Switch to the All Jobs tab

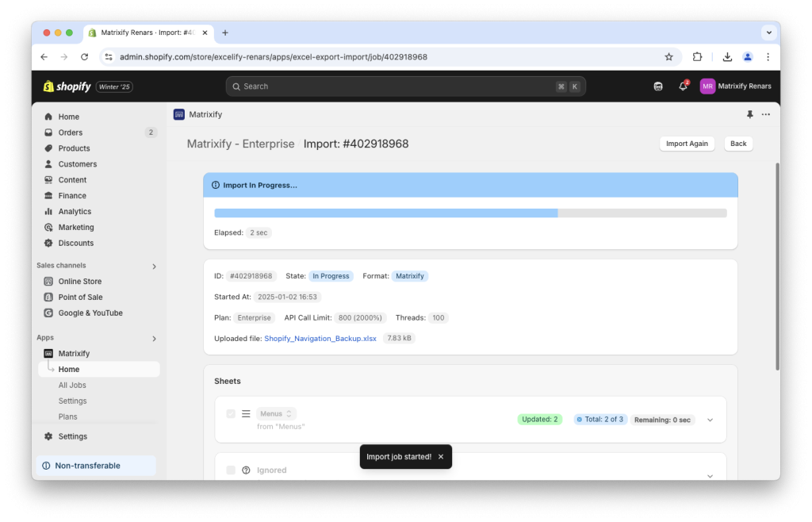point(73,385)
